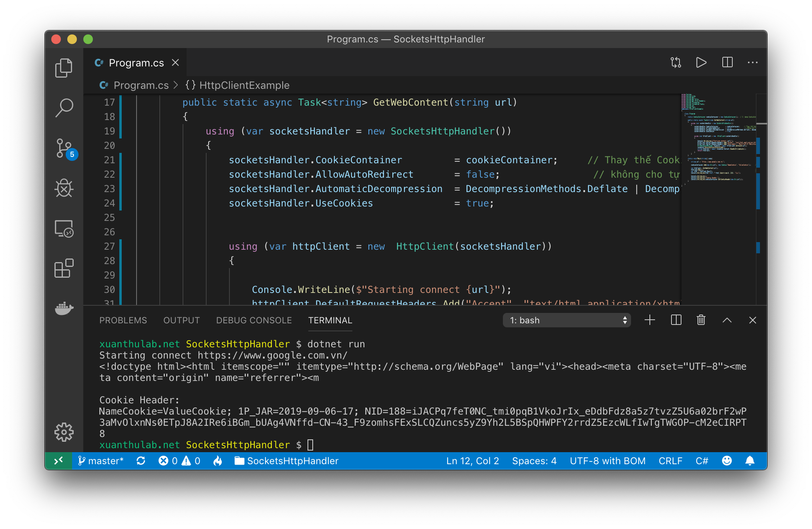Open Remote Explorer in activity bar
This screenshot has height=529, width=812.
[x=64, y=228]
